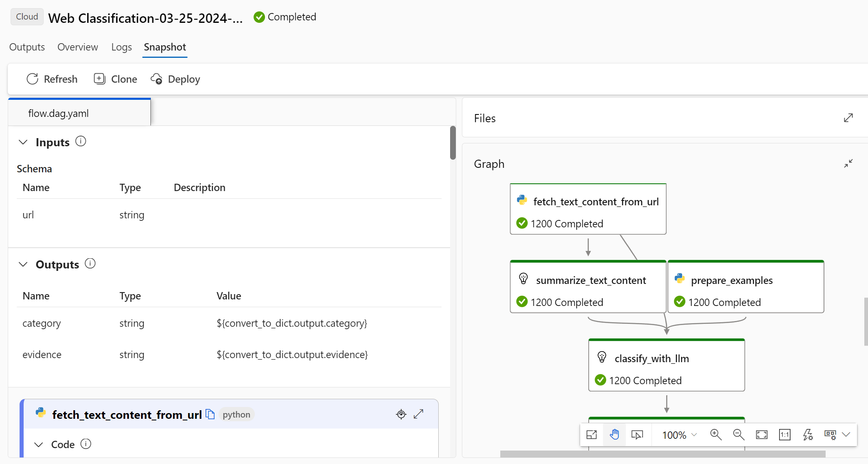Click the fit to screen icon

click(761, 435)
